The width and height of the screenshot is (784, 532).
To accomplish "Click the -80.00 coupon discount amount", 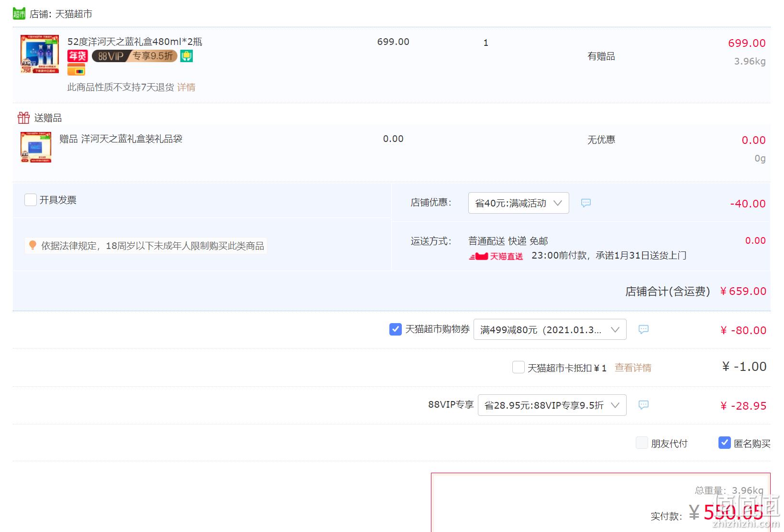I will 743,330.
